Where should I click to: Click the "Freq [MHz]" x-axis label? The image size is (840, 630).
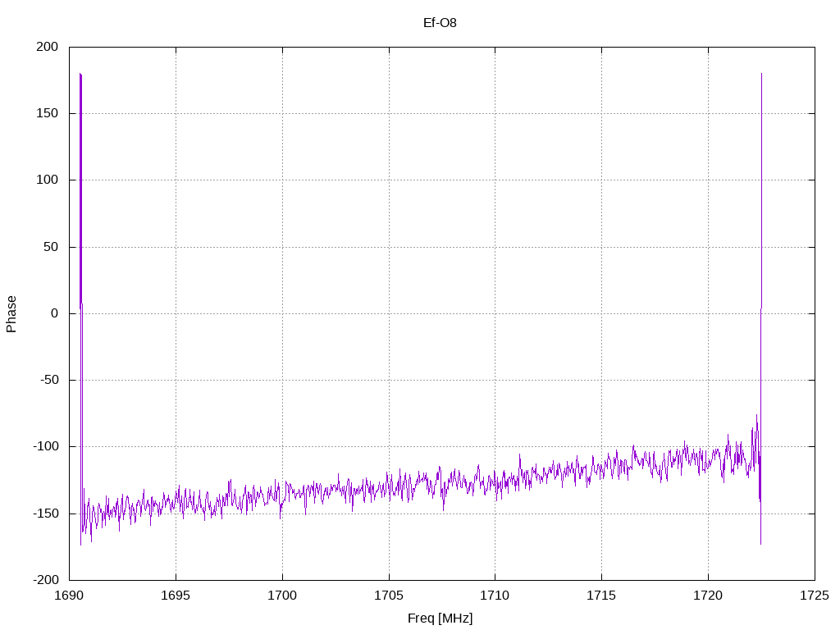pyautogui.click(x=440, y=619)
